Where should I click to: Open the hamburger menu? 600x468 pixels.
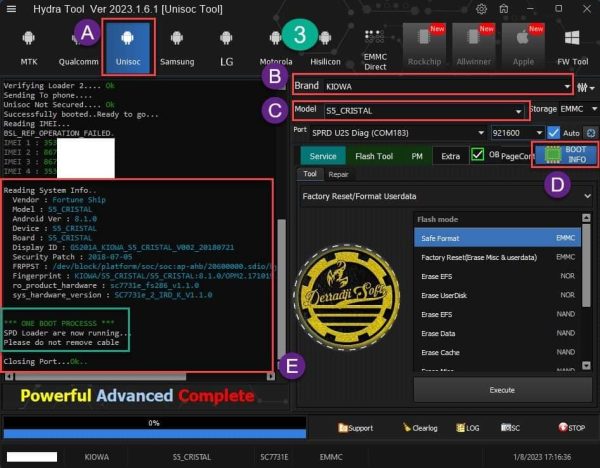[x=11, y=9]
